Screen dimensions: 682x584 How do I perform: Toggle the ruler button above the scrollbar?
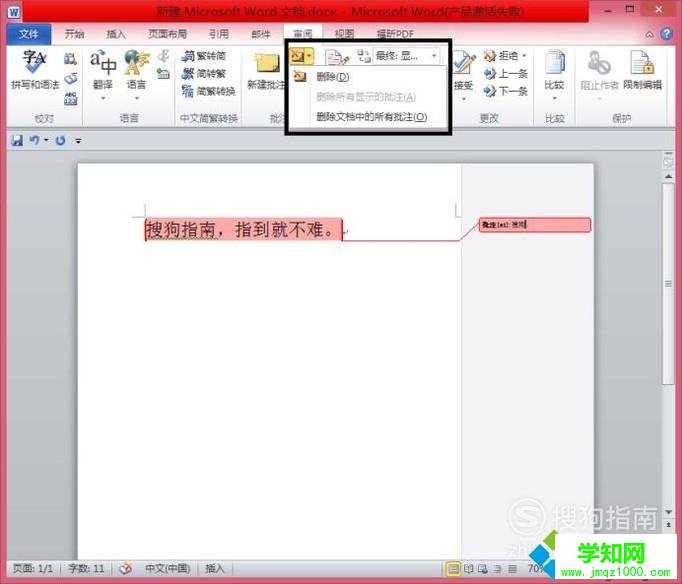[669, 160]
